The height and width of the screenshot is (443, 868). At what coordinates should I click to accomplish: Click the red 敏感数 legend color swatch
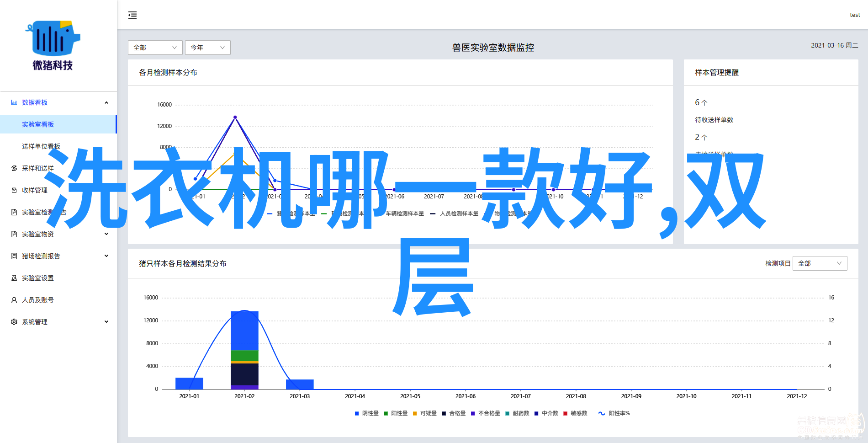click(565, 413)
